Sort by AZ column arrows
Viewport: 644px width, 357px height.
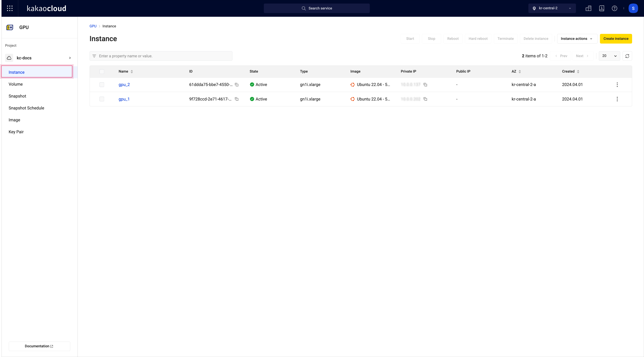click(520, 72)
